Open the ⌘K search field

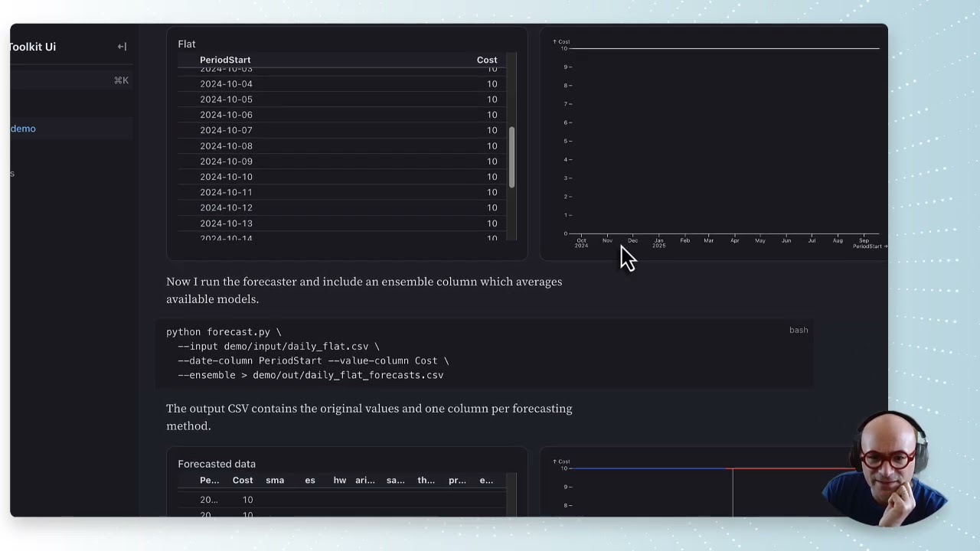[71, 80]
